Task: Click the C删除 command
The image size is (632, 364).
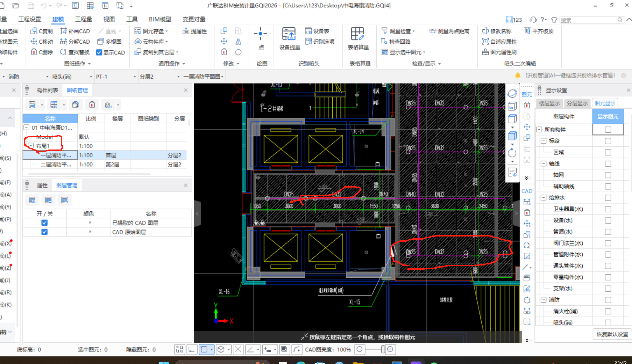Action: (x=42, y=52)
